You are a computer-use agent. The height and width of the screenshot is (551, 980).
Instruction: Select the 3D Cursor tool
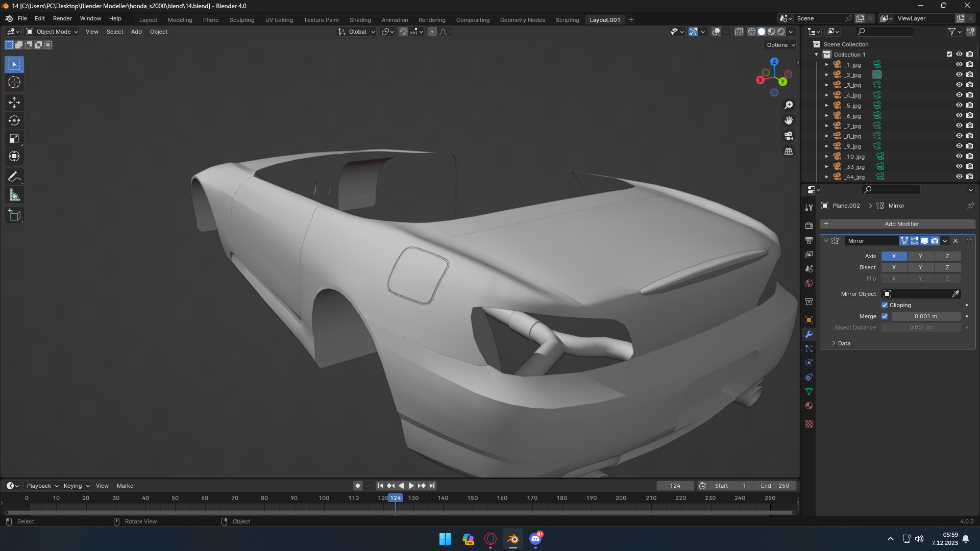point(14,82)
